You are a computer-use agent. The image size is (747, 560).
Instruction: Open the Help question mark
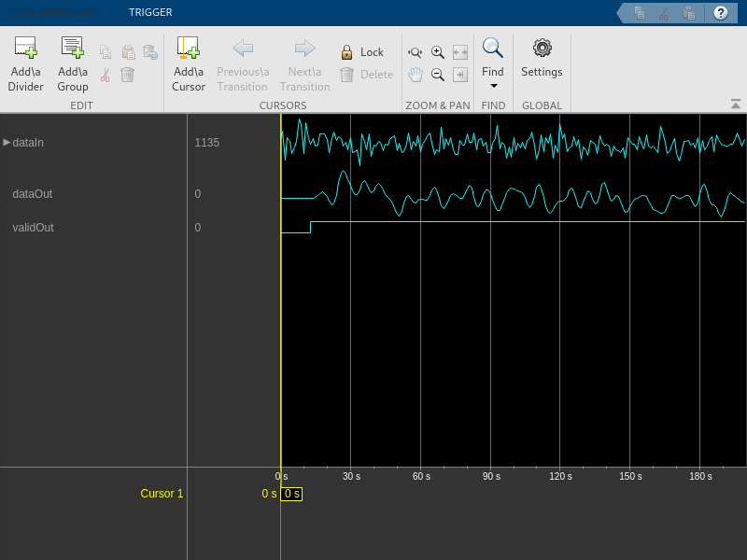coord(721,13)
